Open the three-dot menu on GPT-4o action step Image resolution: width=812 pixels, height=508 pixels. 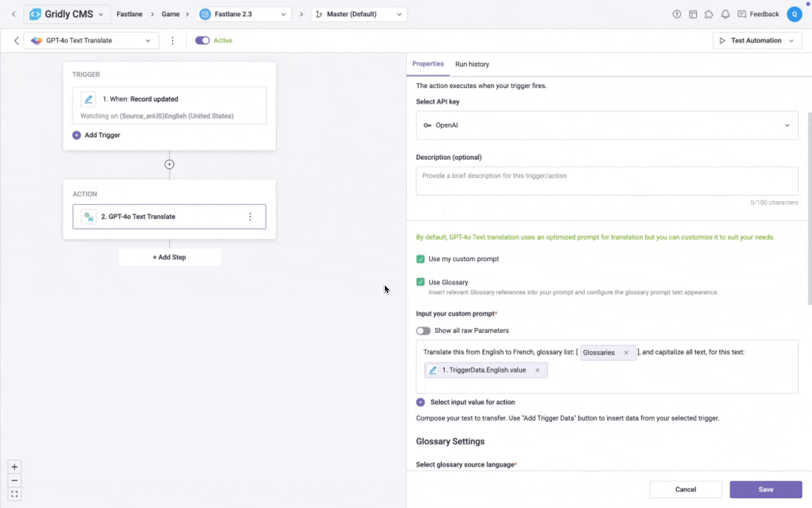coord(250,217)
